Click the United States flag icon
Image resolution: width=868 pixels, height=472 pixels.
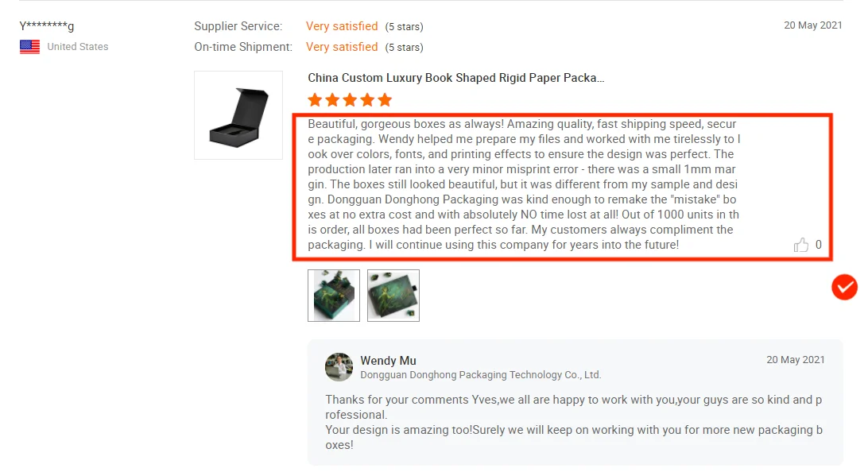(30, 47)
